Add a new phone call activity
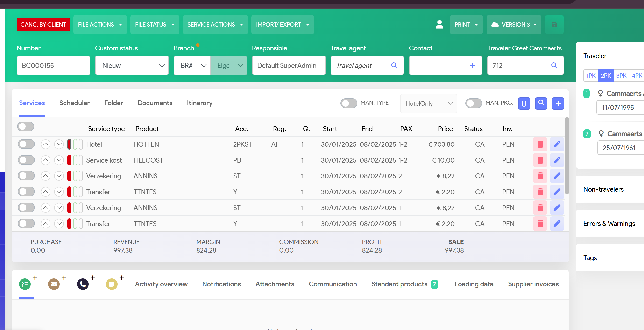The width and height of the screenshot is (644, 330). (83, 284)
